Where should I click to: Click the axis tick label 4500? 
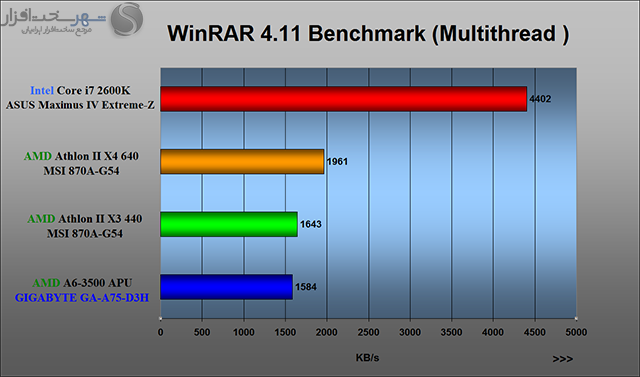pyautogui.click(x=535, y=332)
